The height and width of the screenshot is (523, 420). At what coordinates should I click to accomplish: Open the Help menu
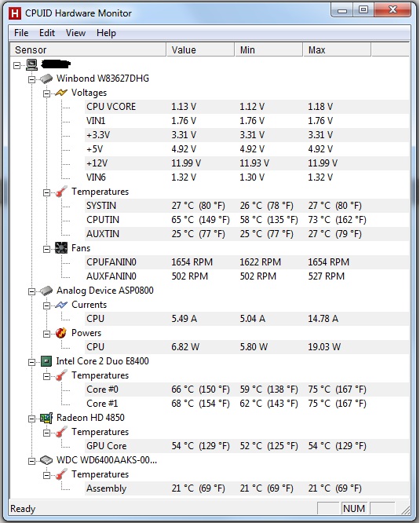(x=106, y=33)
